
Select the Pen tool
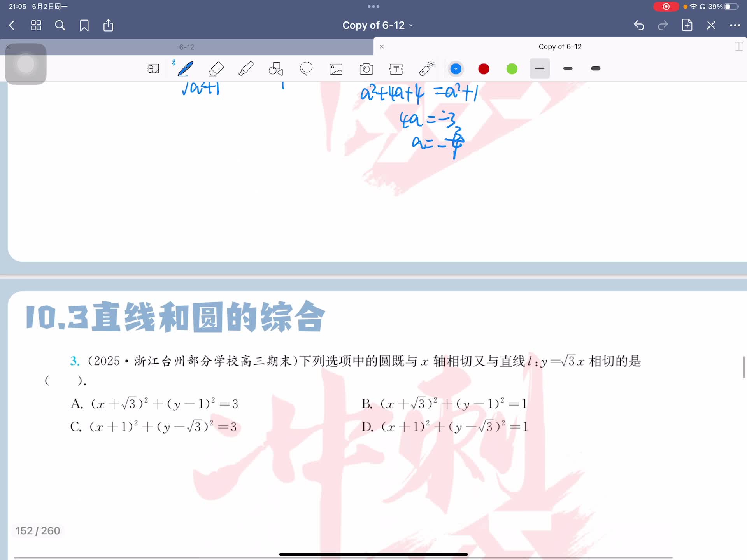click(185, 69)
